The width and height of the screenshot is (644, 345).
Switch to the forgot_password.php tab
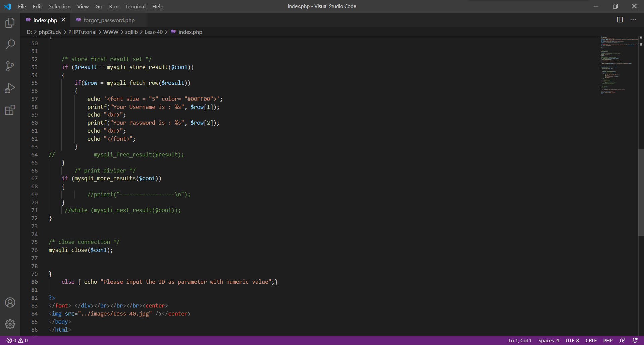tap(109, 20)
